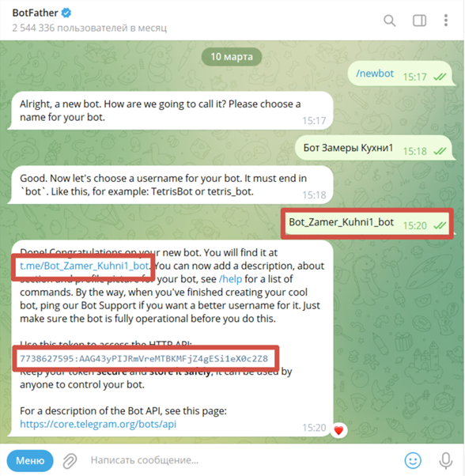Click the double checkmark on /newbot message
The width and height of the screenshot is (465, 476).
(x=440, y=77)
